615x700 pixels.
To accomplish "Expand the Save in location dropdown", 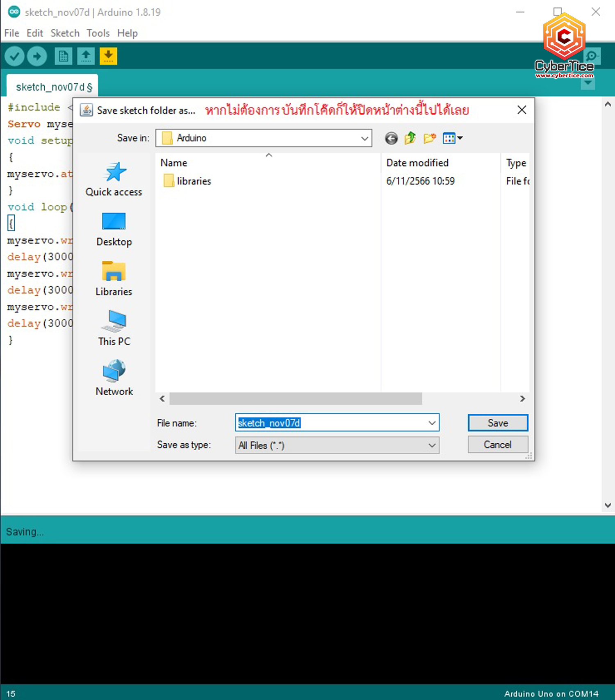I will [x=364, y=139].
